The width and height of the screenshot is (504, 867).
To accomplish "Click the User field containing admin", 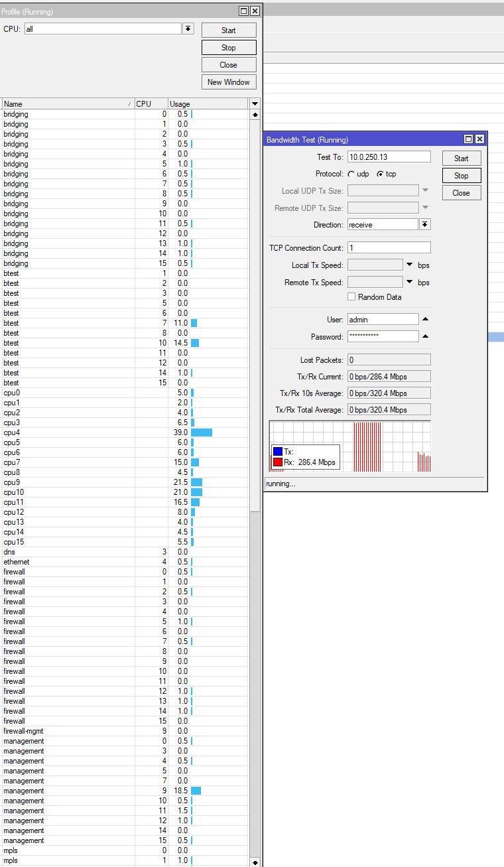I will tap(383, 320).
